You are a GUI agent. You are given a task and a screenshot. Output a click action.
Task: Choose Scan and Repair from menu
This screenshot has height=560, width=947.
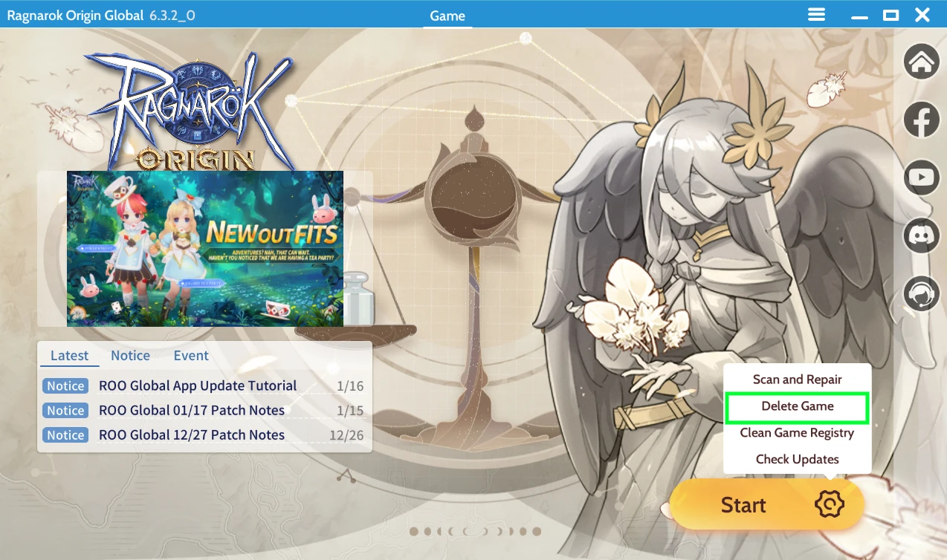(798, 379)
